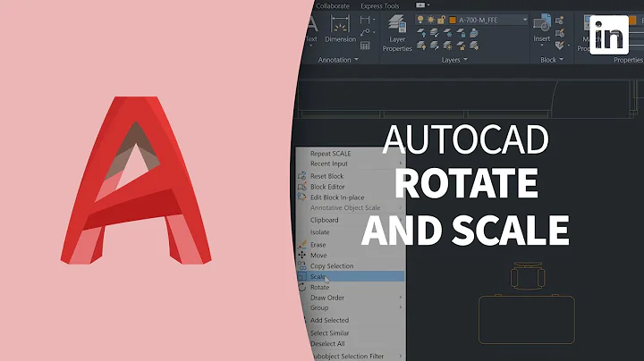This screenshot has width=644, height=361.
Task: Expand the Block panel arrow
Action: 562,60
